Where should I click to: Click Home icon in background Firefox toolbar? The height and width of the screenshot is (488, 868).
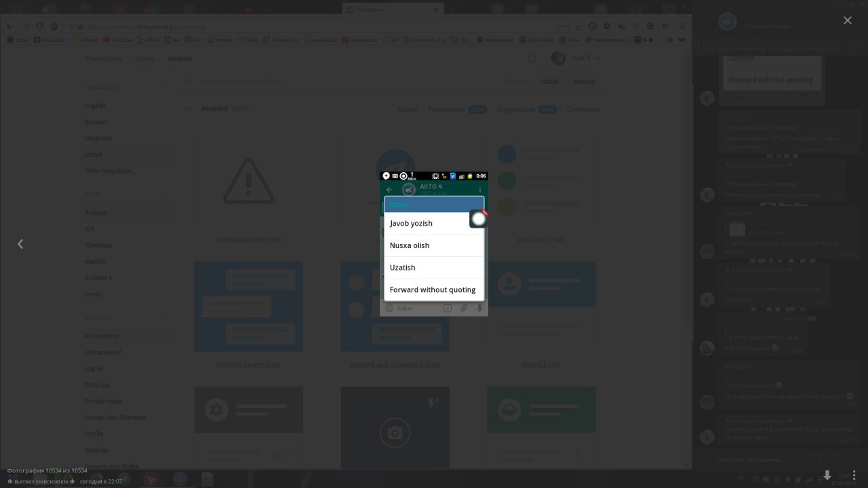coord(55,26)
